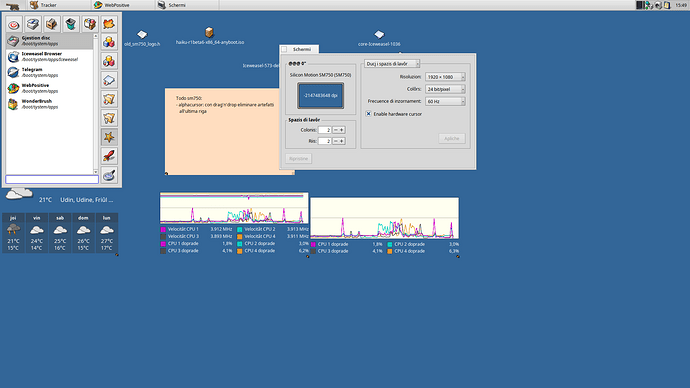The width and height of the screenshot is (690, 388).
Task: Click the orange leaf icon in launcher column
Action: [109, 24]
